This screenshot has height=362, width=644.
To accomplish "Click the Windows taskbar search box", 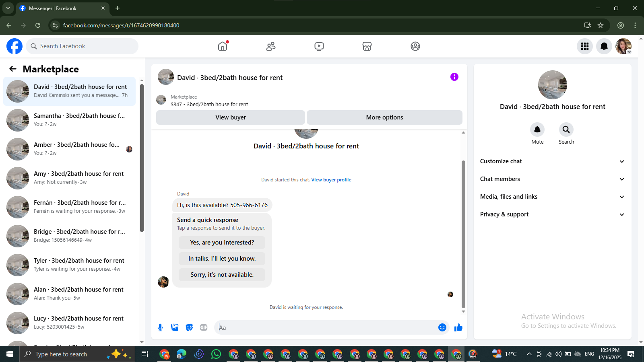I will click(76, 354).
